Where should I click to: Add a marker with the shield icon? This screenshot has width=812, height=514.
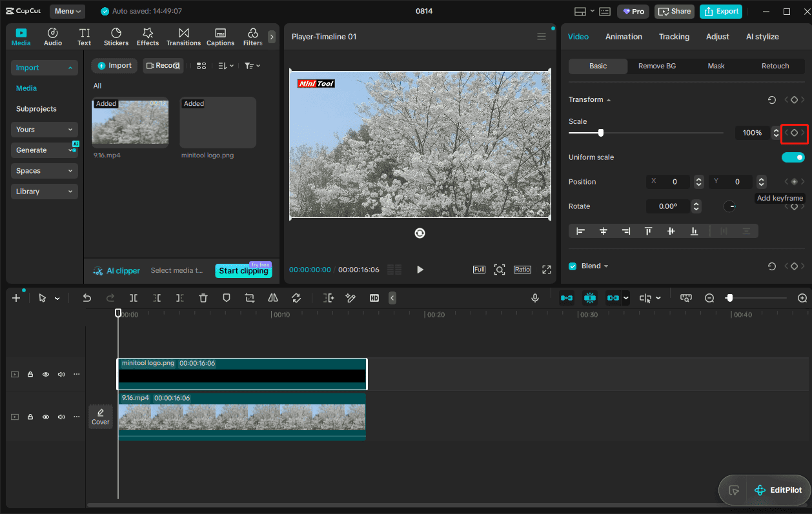[x=227, y=298]
